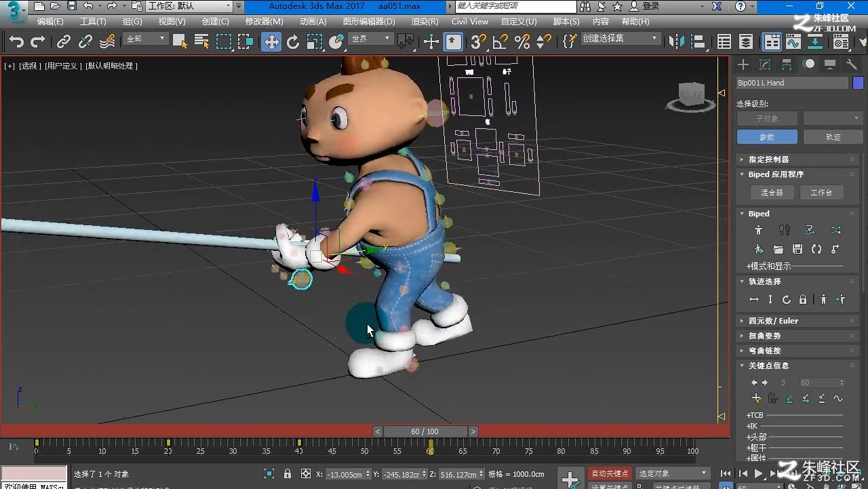The height and width of the screenshot is (489, 868).
Task: Click the Redo arrow in main toolbar
Action: [x=38, y=42]
